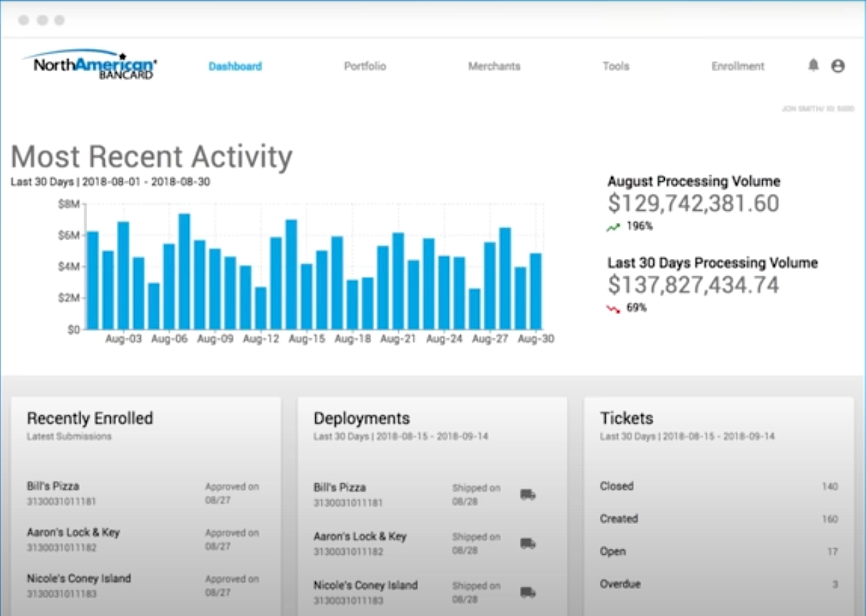Click the Closed tickets row

(719, 486)
